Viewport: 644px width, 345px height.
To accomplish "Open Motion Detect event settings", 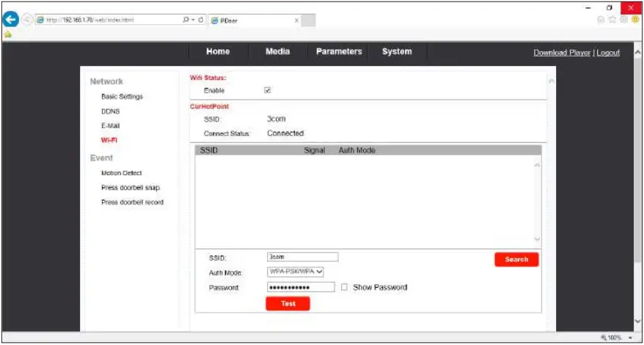I will click(x=122, y=173).
